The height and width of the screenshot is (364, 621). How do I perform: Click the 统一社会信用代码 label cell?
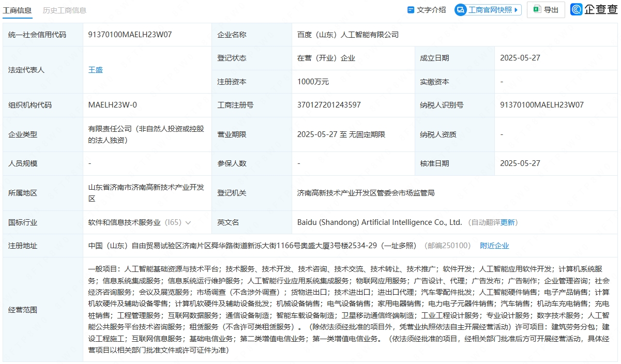click(x=43, y=35)
